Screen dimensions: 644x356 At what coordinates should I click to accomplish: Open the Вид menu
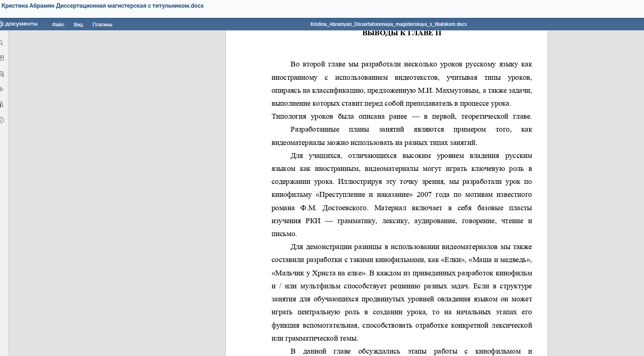(78, 25)
